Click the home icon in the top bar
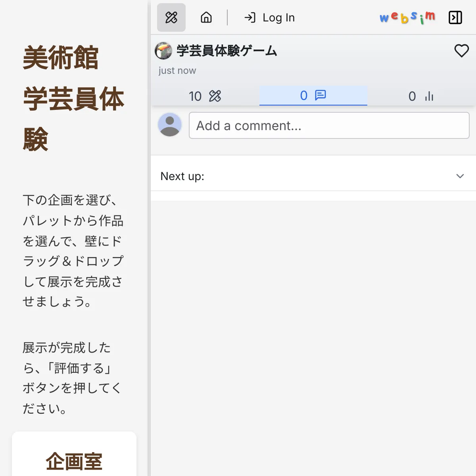 pyautogui.click(x=206, y=17)
